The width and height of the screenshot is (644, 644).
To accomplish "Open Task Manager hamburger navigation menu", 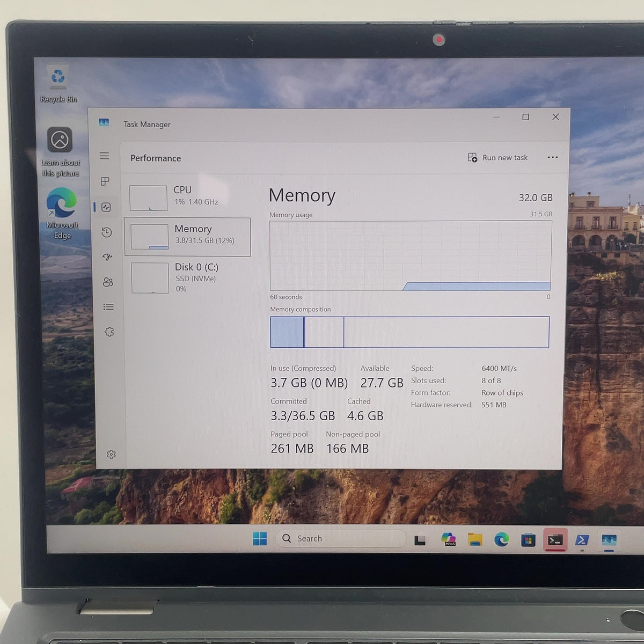I will (105, 156).
